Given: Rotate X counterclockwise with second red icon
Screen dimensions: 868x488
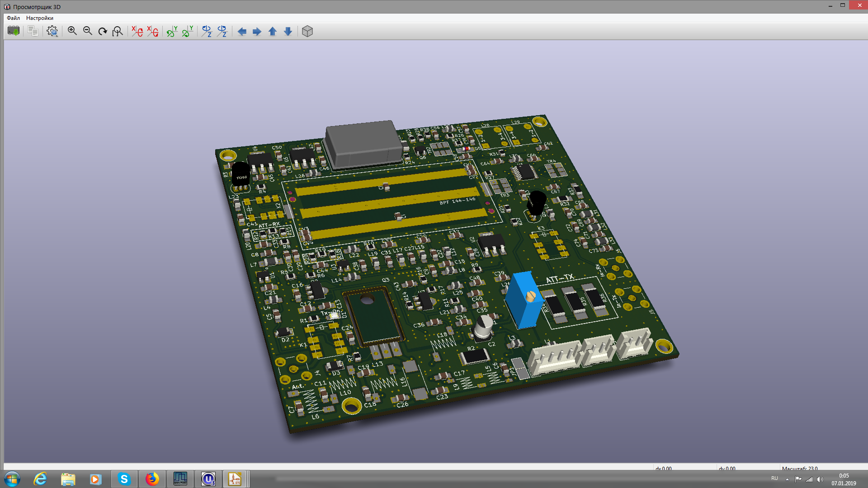Looking at the screenshot, I should 152,31.
